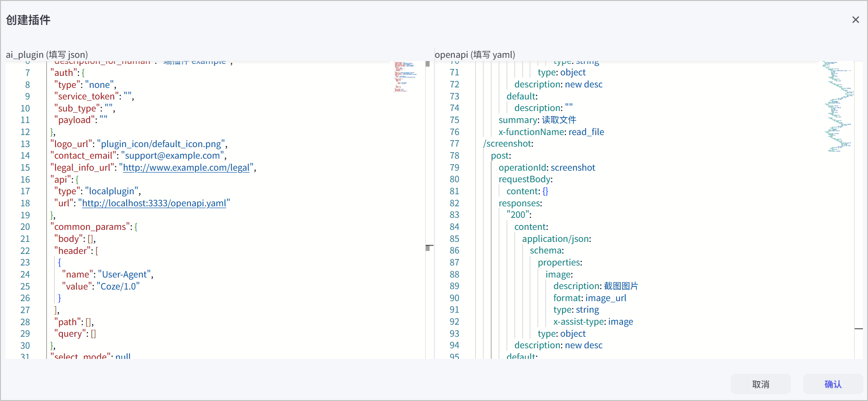Click the responses: line

[520, 203]
